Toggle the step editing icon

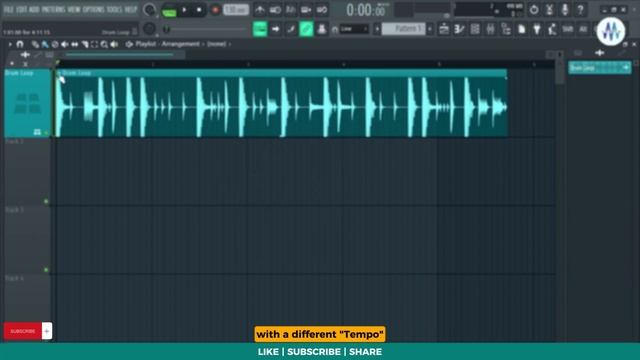tap(291, 29)
